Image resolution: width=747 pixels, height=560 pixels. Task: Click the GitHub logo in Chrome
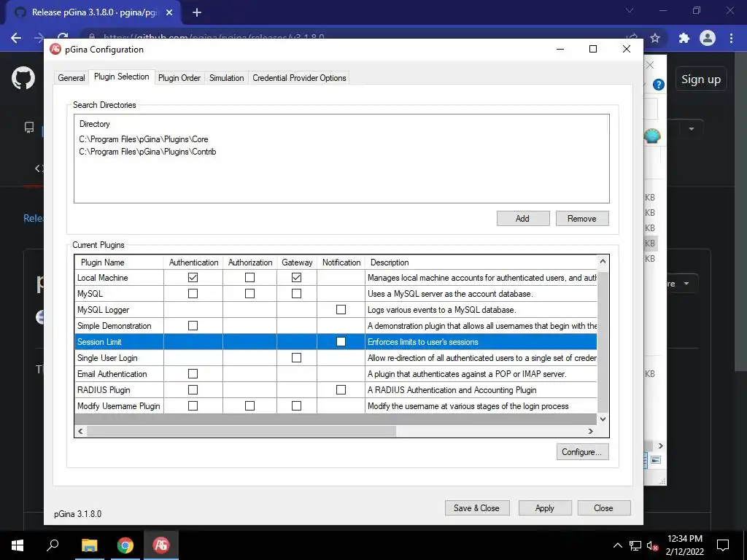click(x=23, y=78)
